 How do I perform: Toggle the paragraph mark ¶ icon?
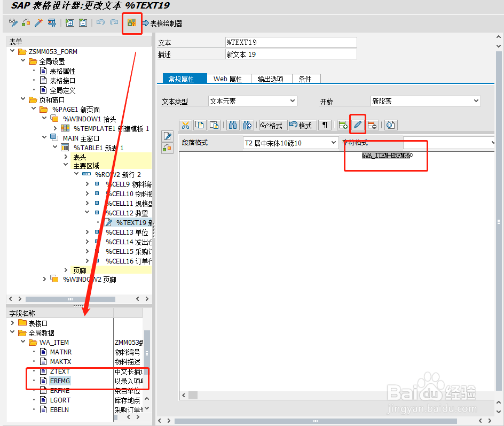[325, 125]
